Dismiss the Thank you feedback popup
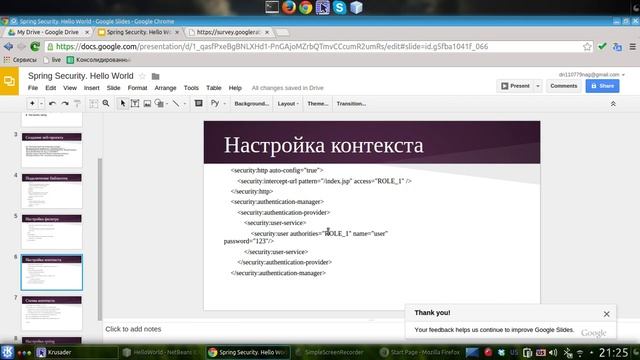Image resolution: width=640 pixels, height=360 pixels. (x=607, y=314)
